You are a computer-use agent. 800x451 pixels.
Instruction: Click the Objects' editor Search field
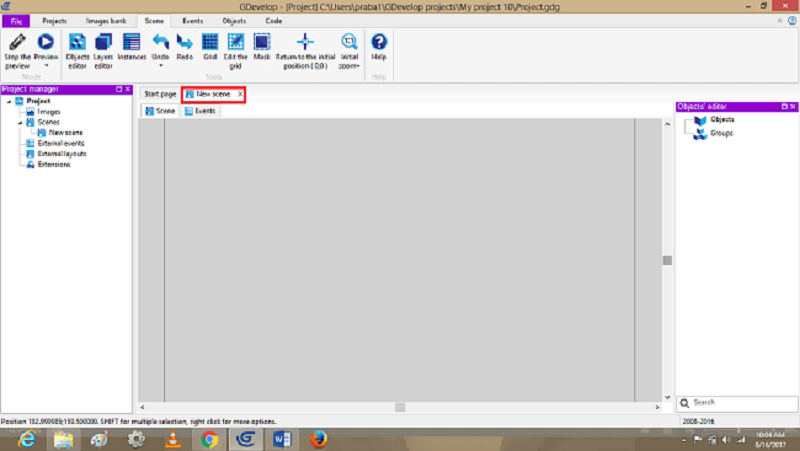[737, 403]
